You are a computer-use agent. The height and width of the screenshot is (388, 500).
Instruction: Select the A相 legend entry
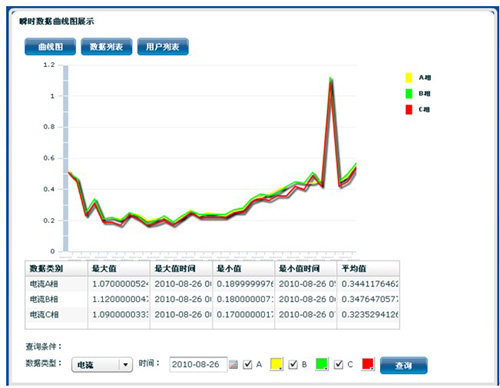pos(418,78)
